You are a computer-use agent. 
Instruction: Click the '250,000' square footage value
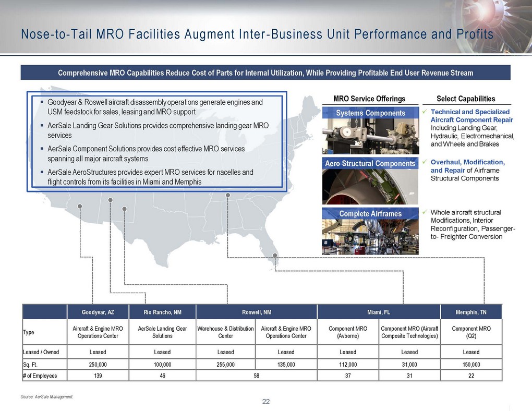point(98,365)
